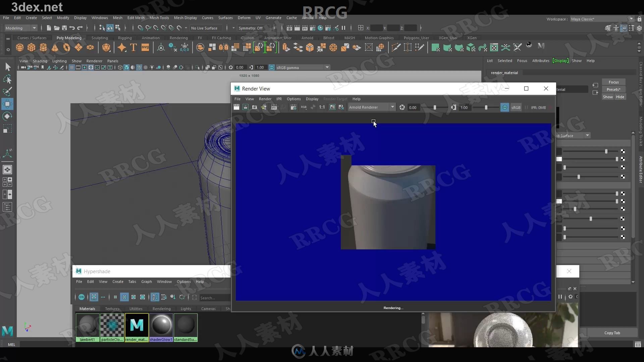
Task: Expand the Generate menu in Maya
Action: [x=273, y=18]
